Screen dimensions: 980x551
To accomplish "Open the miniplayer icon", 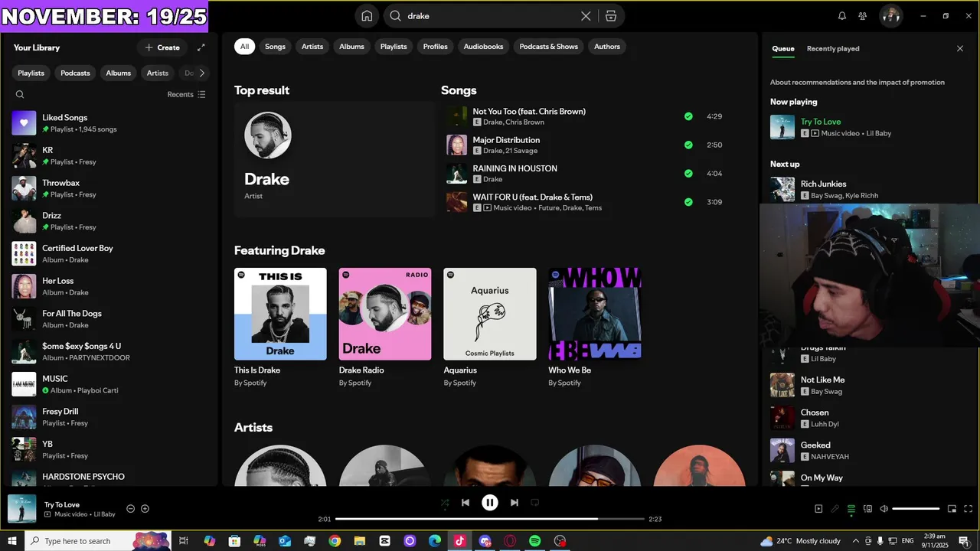I will [952, 509].
